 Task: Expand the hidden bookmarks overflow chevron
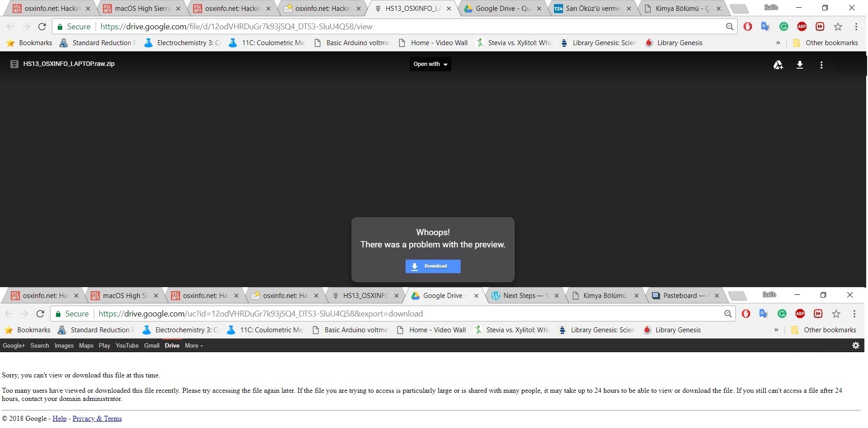778,42
